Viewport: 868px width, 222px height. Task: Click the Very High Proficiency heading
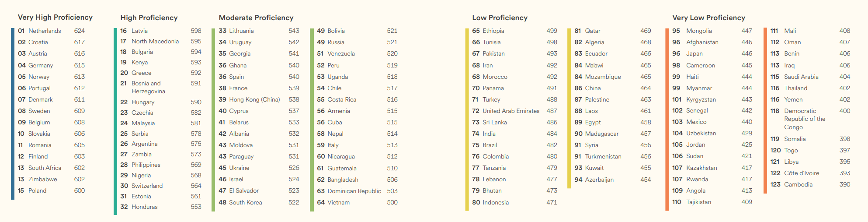[55, 18]
